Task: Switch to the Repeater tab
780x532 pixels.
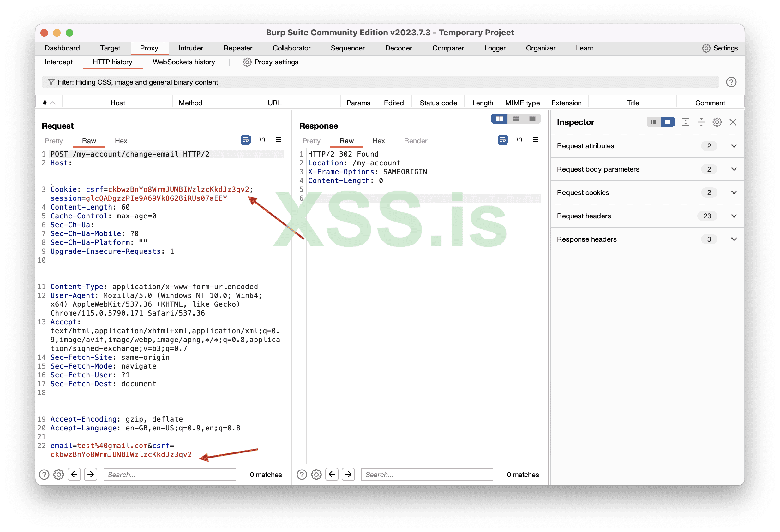Action: coord(237,48)
